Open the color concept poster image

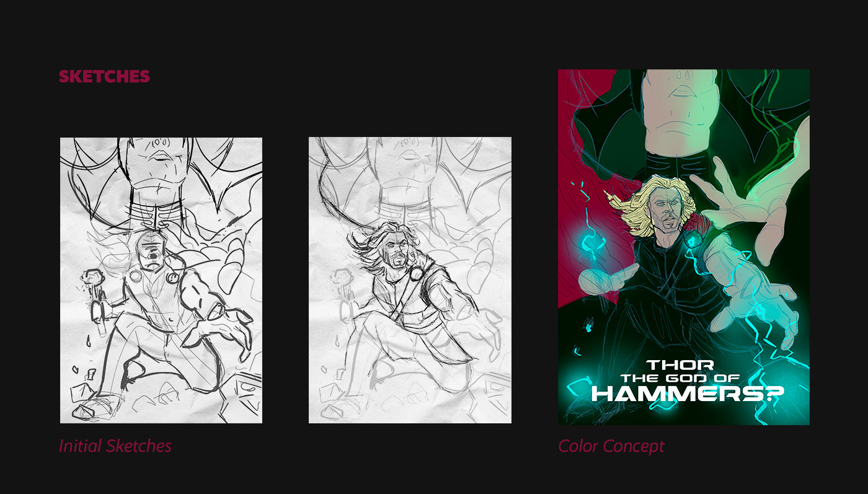[x=684, y=247]
